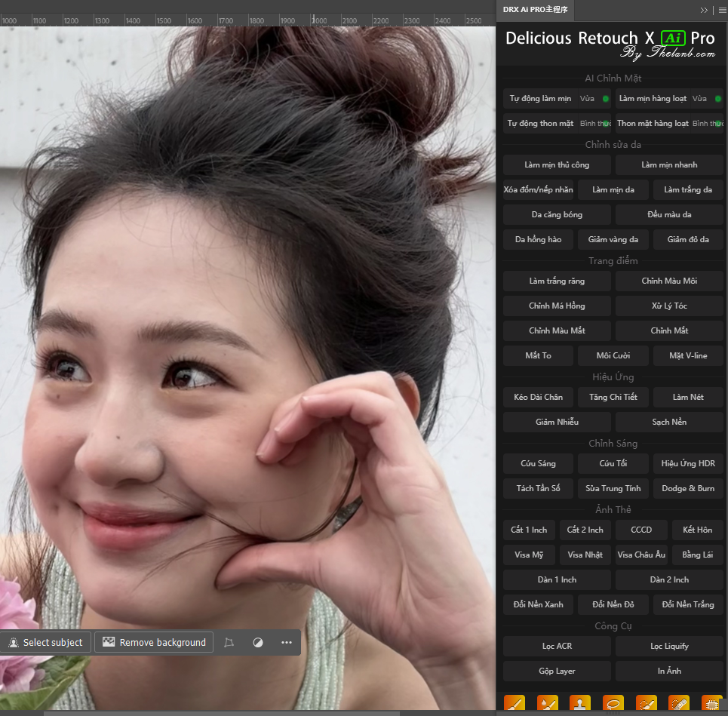The height and width of the screenshot is (716, 728).
Task: Apply the Mặt V-line effect
Action: coord(688,355)
